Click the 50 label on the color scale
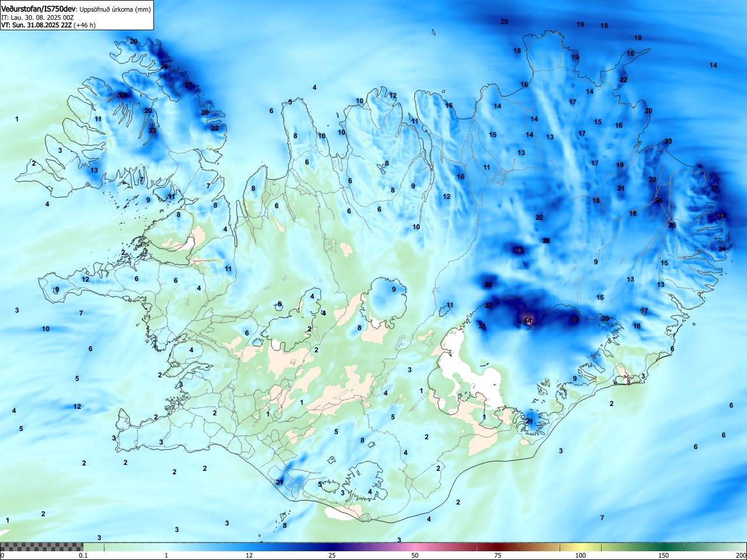The image size is (747, 560). [415, 555]
